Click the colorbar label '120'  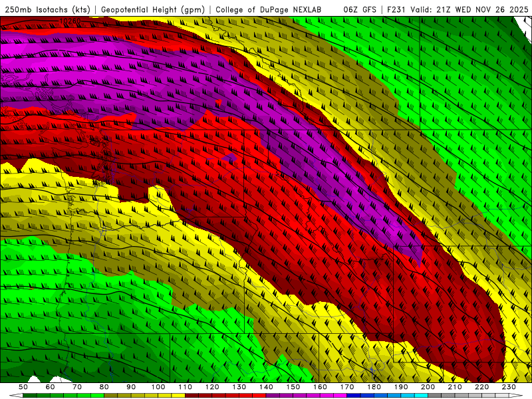tap(212, 387)
